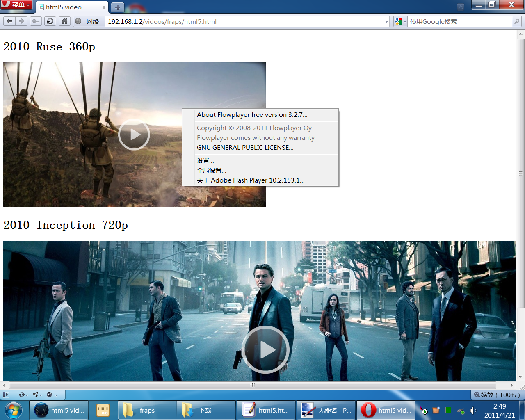Open the fraps folder from taskbar

pyautogui.click(x=147, y=410)
